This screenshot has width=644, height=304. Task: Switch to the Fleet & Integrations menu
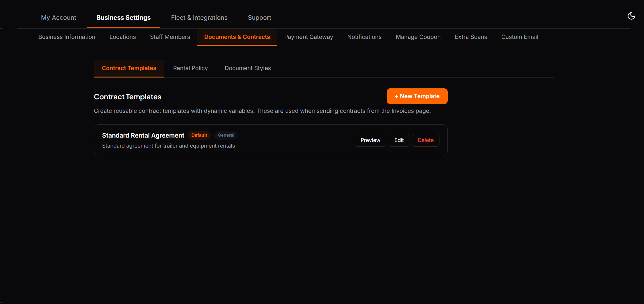tap(199, 17)
